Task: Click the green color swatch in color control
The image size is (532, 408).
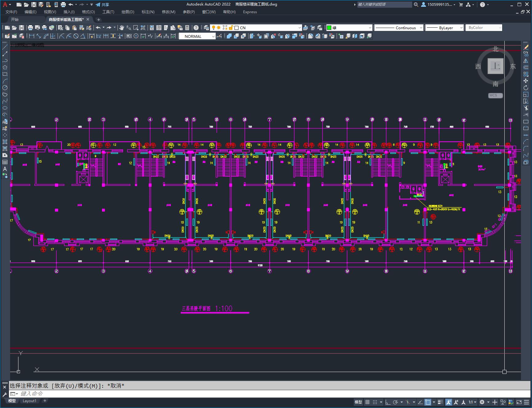Action: pyautogui.click(x=329, y=28)
